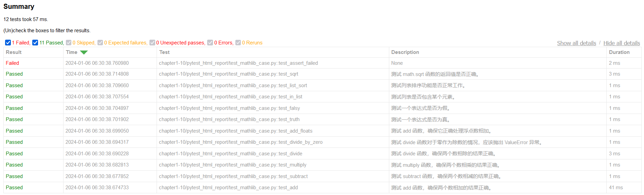Sort table by Test column header

164,52
